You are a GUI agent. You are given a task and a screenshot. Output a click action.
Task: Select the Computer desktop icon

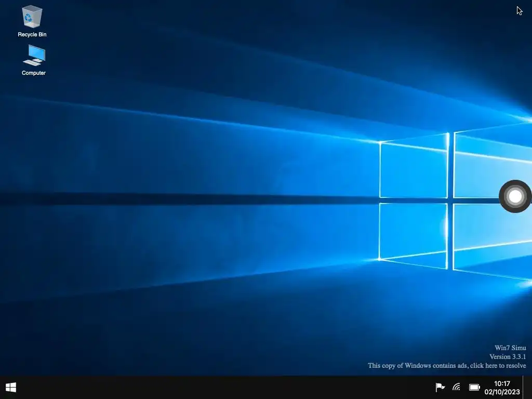(34, 60)
